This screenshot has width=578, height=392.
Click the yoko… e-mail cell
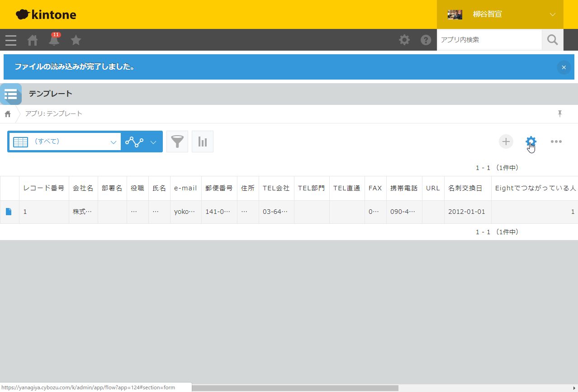[x=186, y=212]
